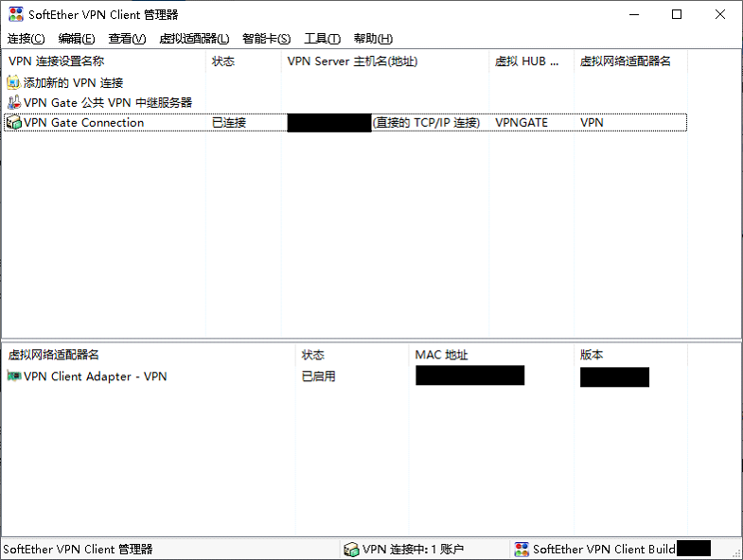Screen dimensions: 743x560
Task: Click the 已启用 adapter status cell
Action: [x=318, y=376]
